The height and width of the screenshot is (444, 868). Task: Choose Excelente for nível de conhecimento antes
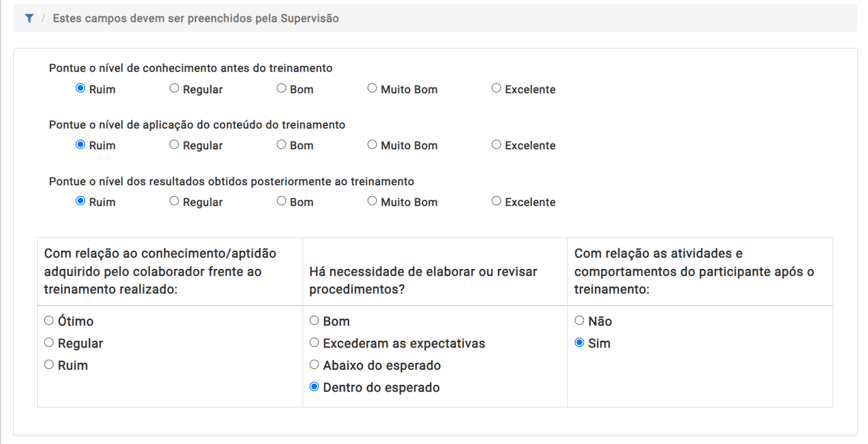[x=497, y=89]
